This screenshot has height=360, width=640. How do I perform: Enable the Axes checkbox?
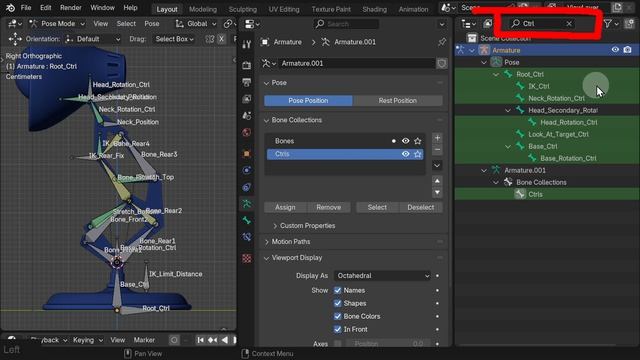coord(338,344)
